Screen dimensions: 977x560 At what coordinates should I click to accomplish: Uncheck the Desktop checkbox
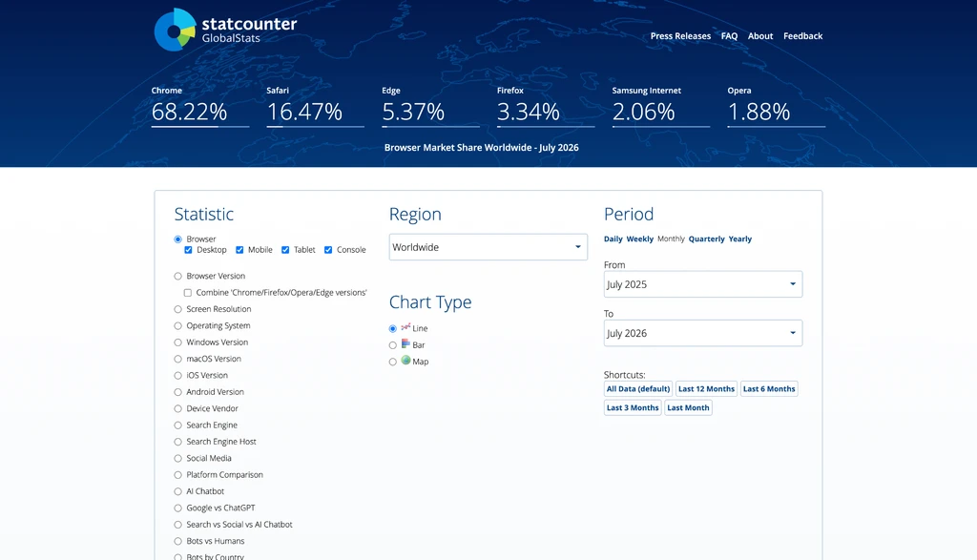coord(188,250)
